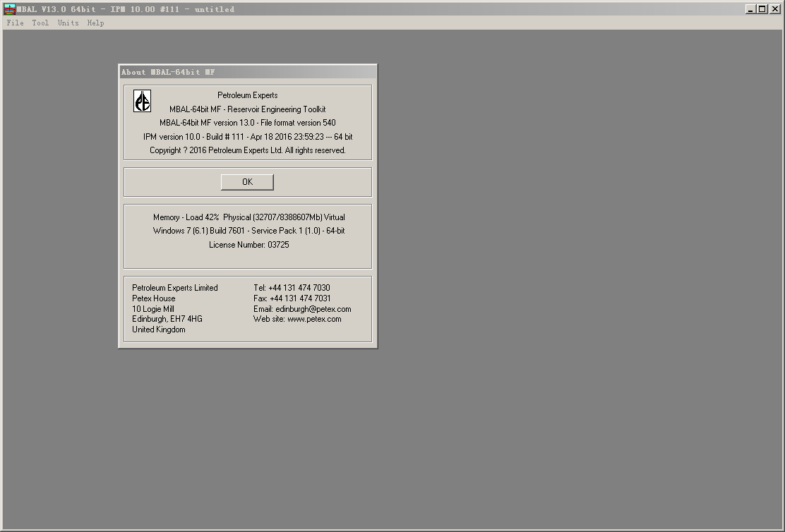The image size is (785, 532).
Task: Click the About MBAL-64bit MF dialog title bar
Action: coord(248,72)
